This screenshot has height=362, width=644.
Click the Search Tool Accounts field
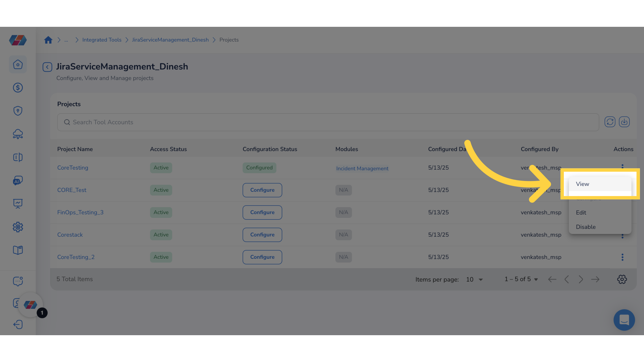[x=328, y=122]
